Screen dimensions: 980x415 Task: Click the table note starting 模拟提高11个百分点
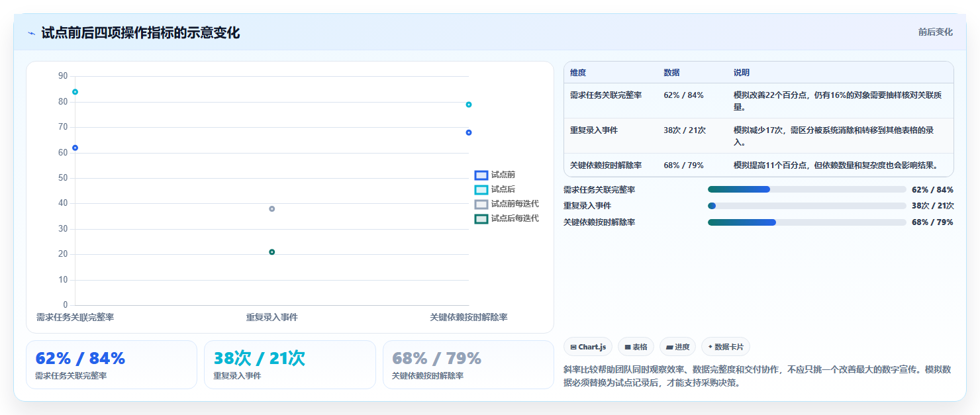pyautogui.click(x=836, y=165)
